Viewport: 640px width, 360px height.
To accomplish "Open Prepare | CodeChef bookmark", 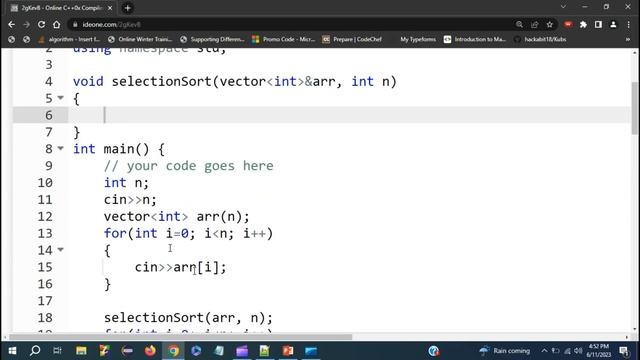I will [352, 39].
